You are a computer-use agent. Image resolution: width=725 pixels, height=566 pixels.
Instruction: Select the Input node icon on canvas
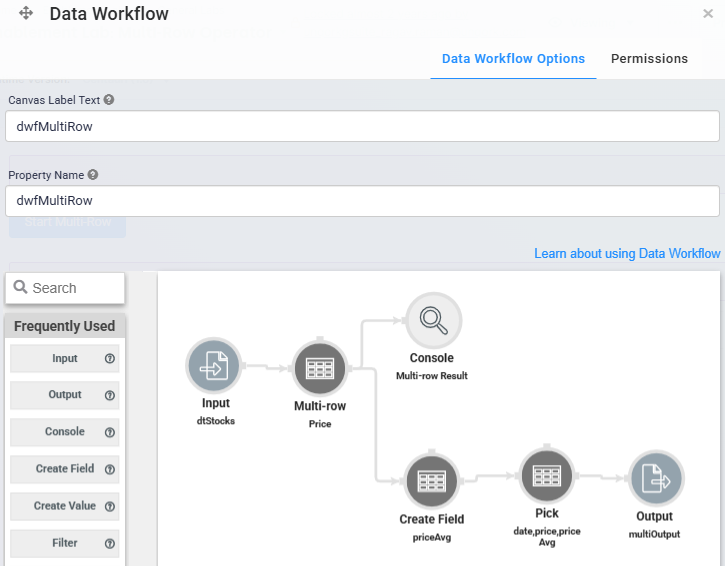(214, 366)
